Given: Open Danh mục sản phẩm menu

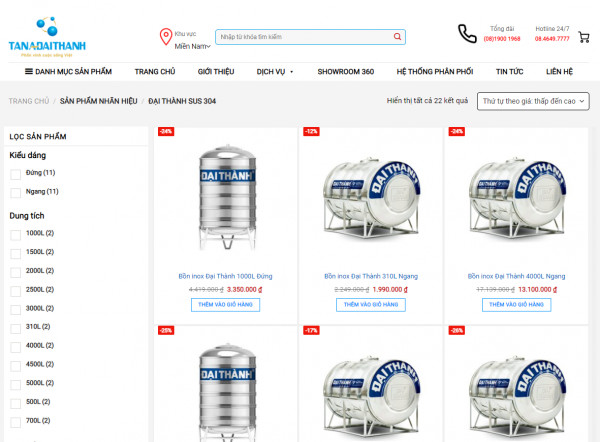Looking at the screenshot, I should (68, 72).
